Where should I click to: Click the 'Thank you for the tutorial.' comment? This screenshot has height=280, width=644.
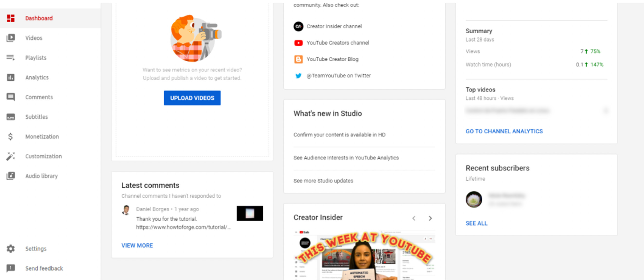166,219
